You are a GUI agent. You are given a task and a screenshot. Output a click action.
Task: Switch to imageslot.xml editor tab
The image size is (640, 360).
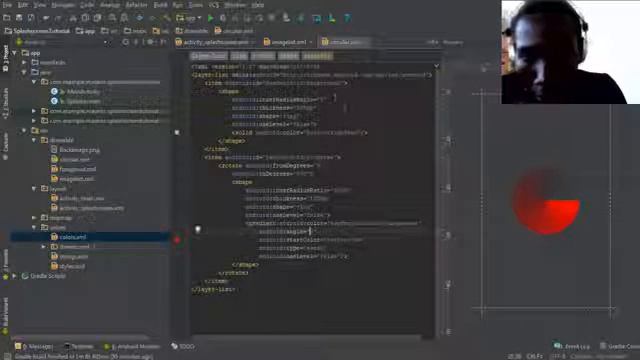click(x=288, y=42)
